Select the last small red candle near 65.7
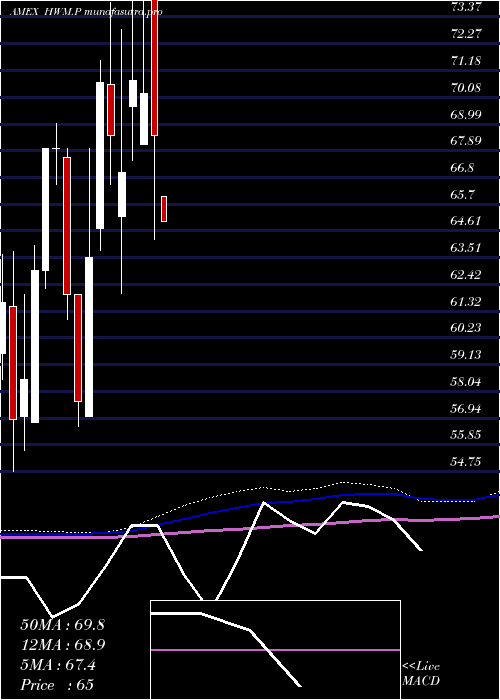The width and height of the screenshot is (500, 700). point(164,208)
